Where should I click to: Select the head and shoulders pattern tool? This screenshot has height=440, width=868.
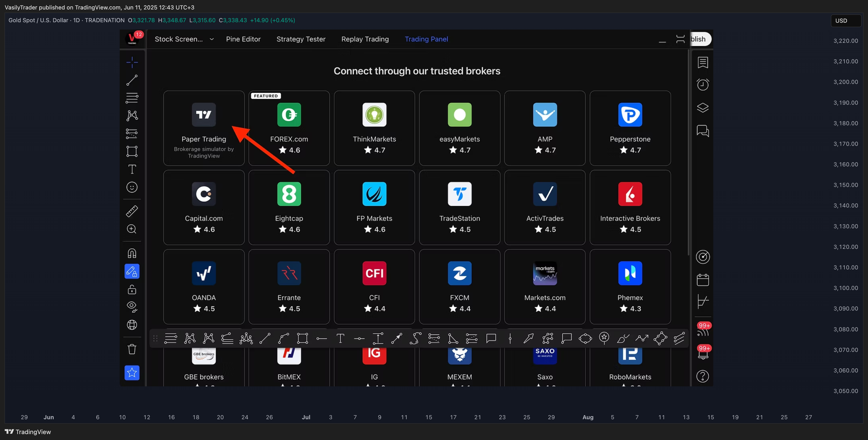246,338
